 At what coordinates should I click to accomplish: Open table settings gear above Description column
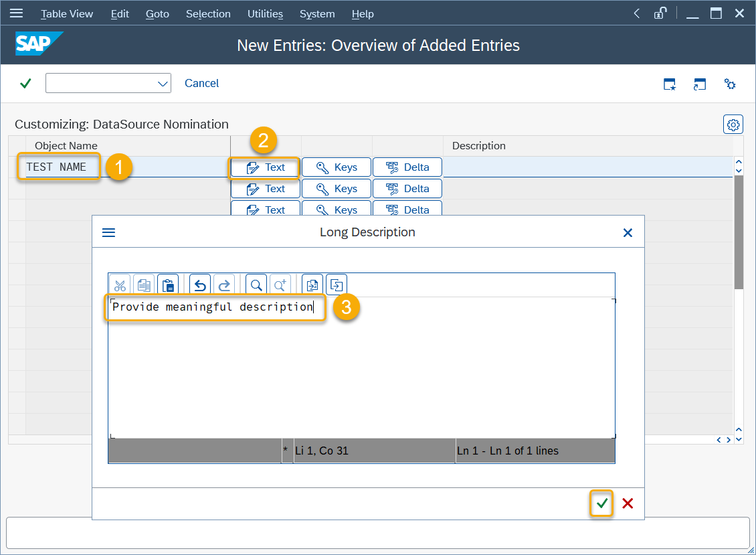click(x=733, y=125)
